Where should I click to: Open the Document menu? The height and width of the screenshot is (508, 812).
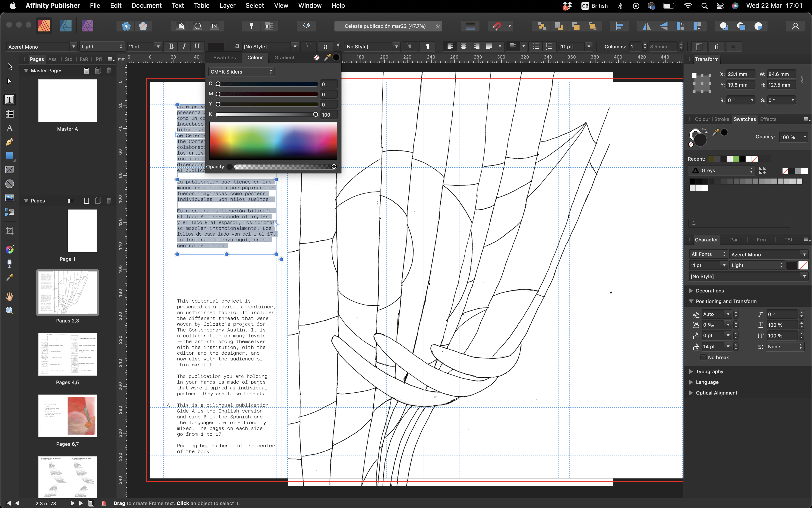(x=146, y=5)
